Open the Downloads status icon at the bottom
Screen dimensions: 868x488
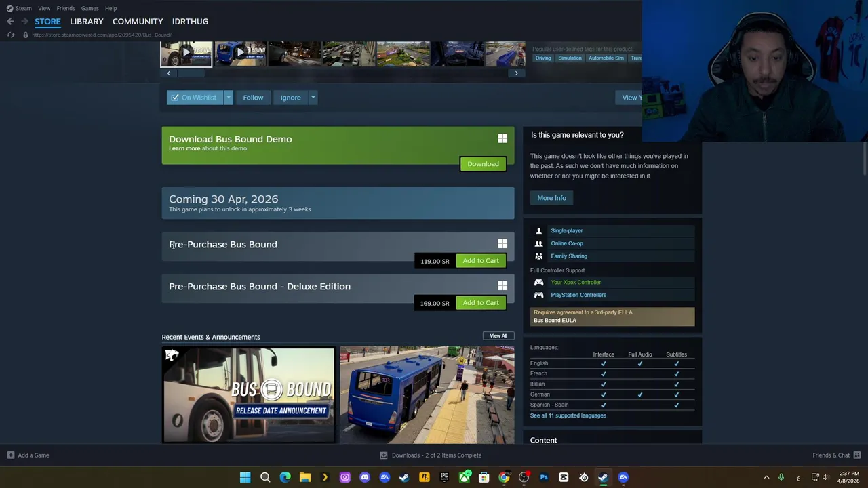click(x=384, y=455)
